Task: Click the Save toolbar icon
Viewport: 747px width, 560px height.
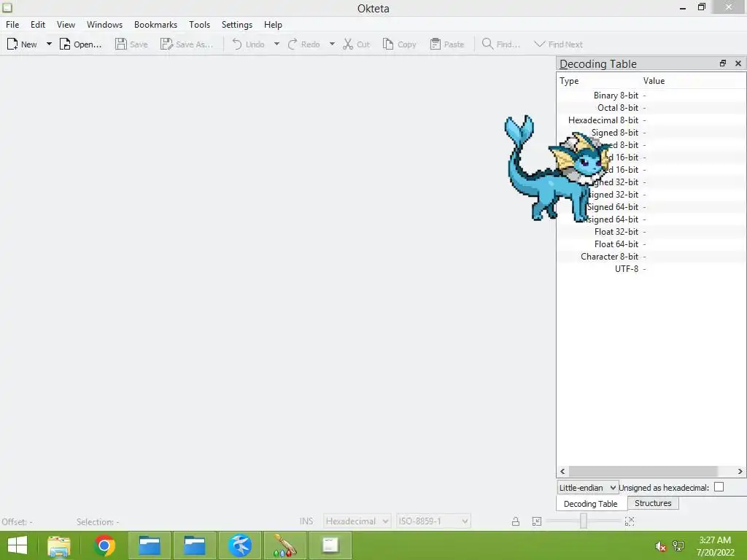Action: (121, 44)
